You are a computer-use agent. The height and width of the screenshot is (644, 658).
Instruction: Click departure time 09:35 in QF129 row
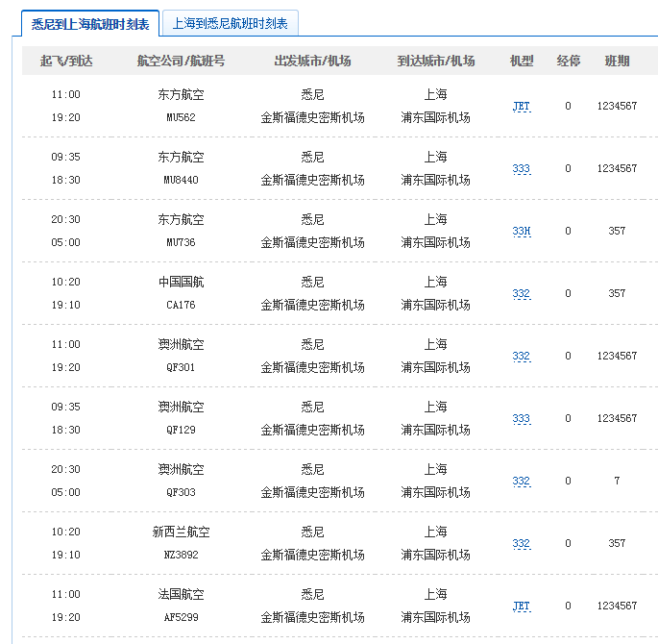pos(66,408)
